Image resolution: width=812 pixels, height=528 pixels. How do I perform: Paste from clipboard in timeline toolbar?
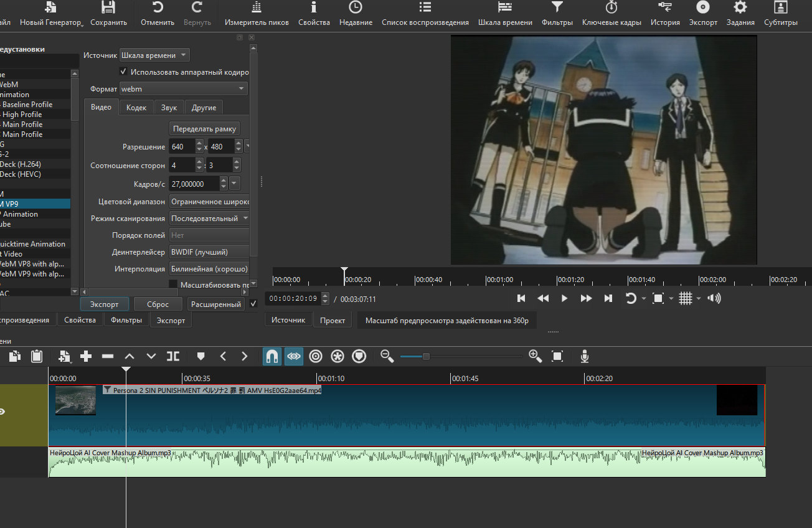pyautogui.click(x=37, y=356)
